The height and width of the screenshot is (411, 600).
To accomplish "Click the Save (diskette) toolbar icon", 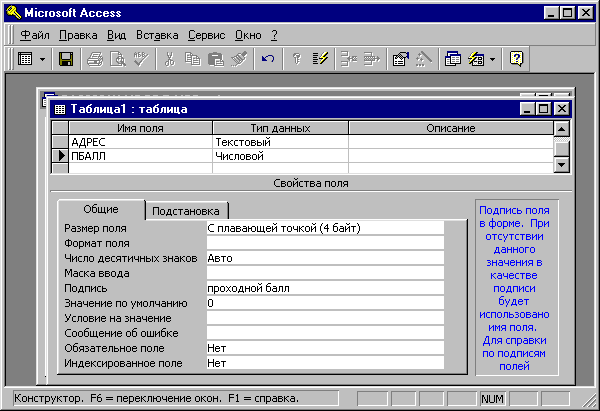I will (66, 60).
